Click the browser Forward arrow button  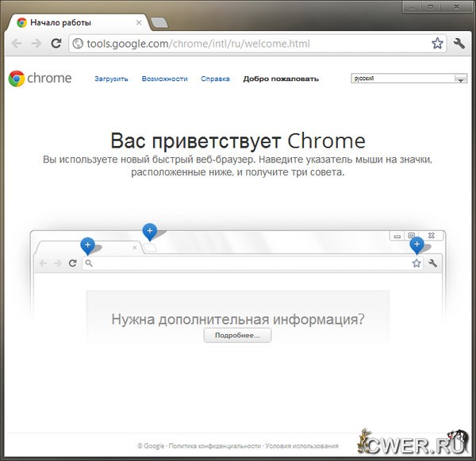(36, 44)
